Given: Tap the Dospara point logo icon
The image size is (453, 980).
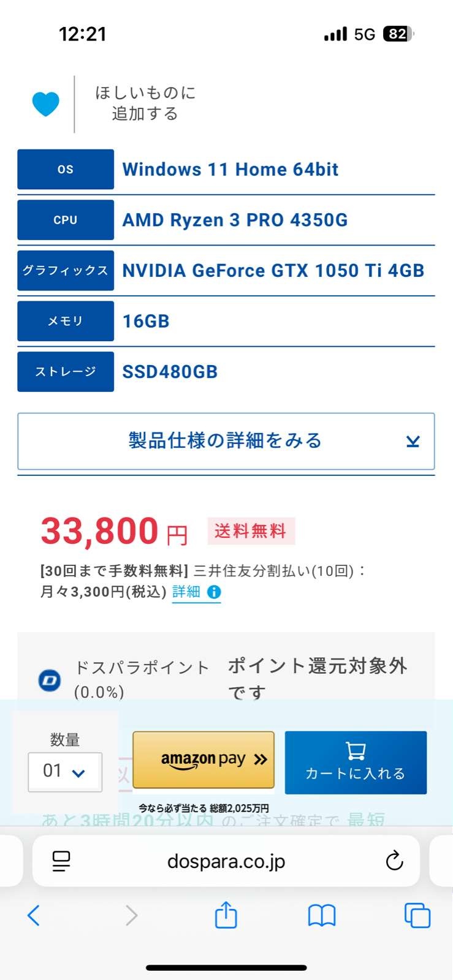Looking at the screenshot, I should tap(50, 680).
